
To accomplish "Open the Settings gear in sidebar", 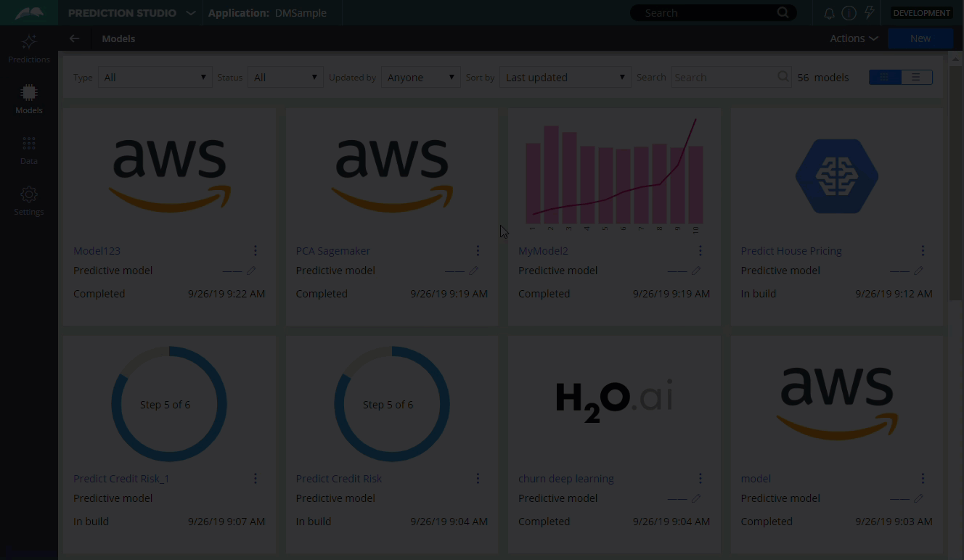I will (x=29, y=201).
